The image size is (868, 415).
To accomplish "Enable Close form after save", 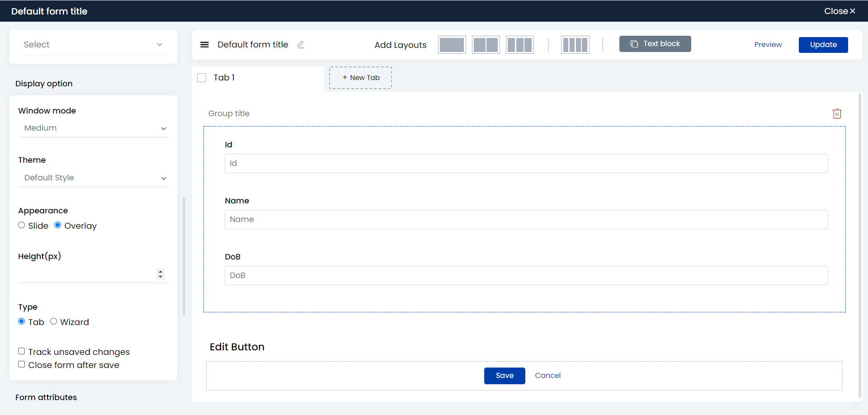I will pyautogui.click(x=21, y=364).
